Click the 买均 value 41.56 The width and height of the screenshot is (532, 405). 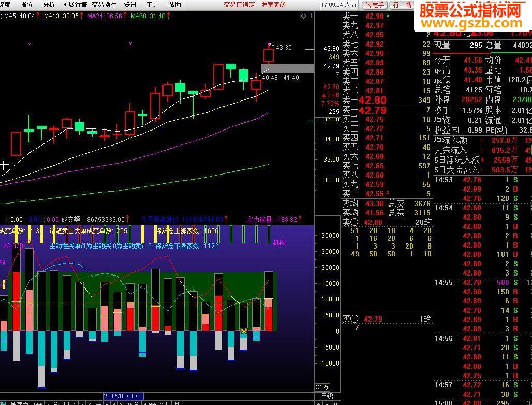(375, 213)
